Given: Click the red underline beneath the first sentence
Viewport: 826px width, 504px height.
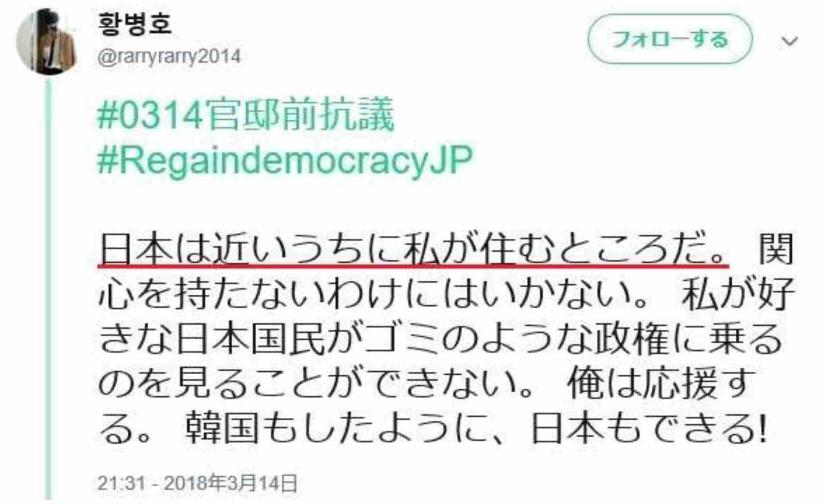Looking at the screenshot, I should click(x=413, y=266).
